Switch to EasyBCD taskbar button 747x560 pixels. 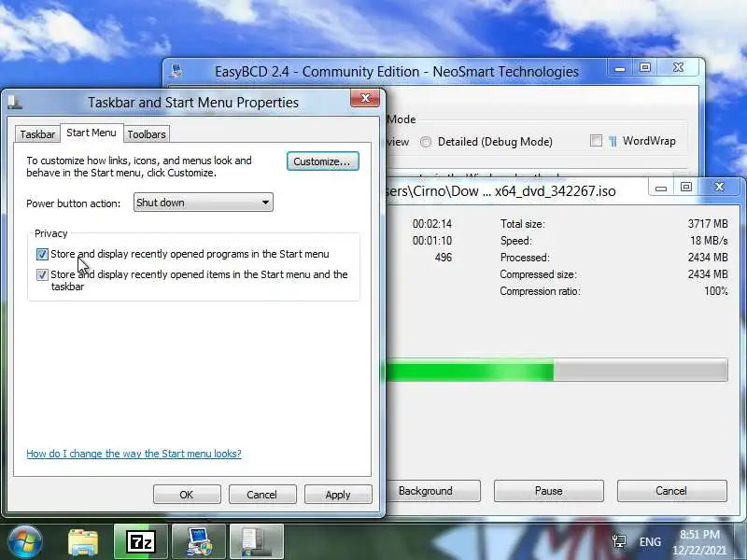[199, 541]
